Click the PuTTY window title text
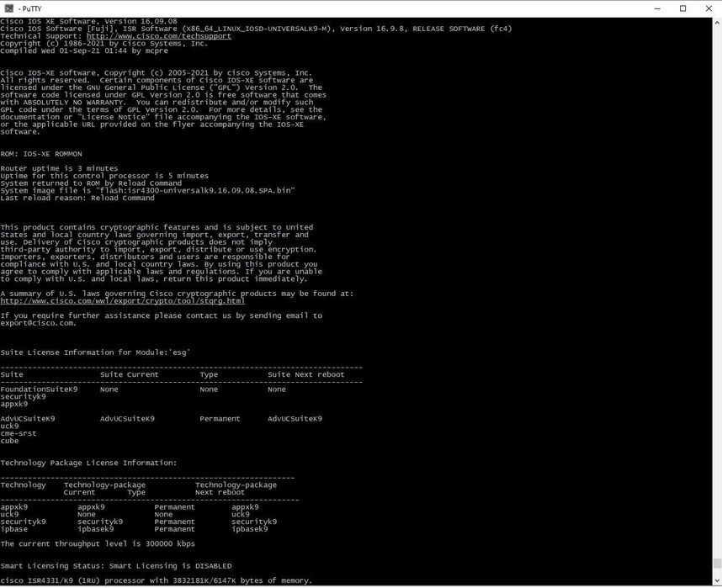The image size is (722, 588). coord(30,8)
